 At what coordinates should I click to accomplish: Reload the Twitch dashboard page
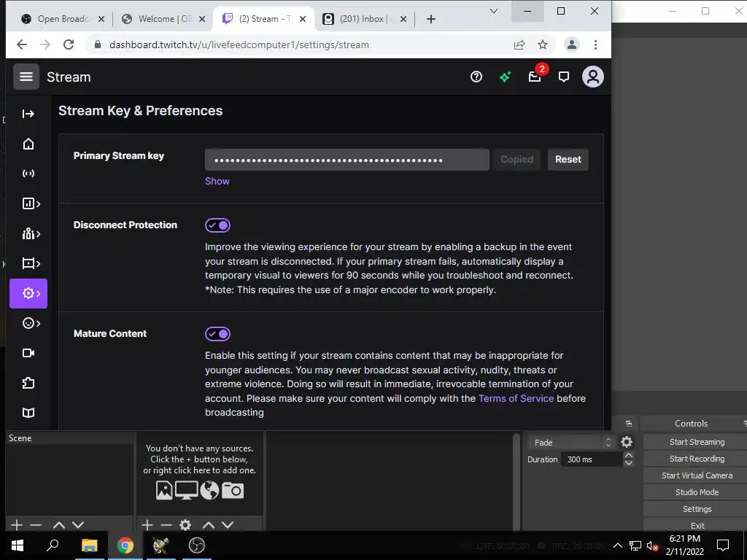click(x=69, y=44)
